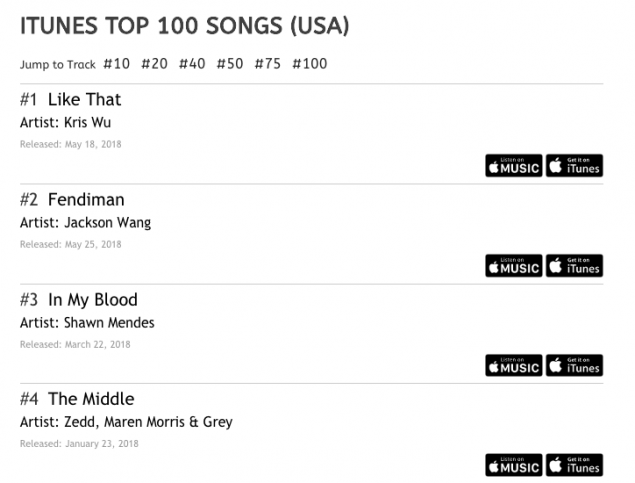Jump to track #10

[116, 64]
